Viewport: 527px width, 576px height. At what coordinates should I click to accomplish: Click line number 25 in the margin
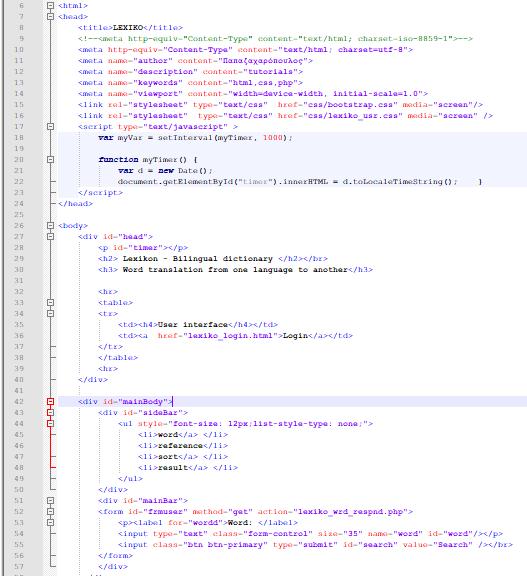(19, 215)
